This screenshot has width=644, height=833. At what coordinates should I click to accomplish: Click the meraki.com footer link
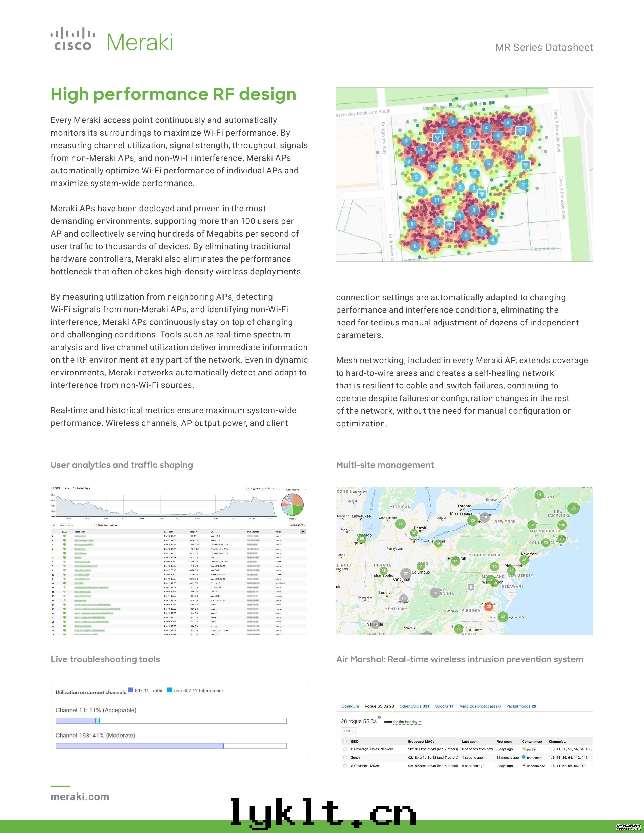click(x=80, y=797)
